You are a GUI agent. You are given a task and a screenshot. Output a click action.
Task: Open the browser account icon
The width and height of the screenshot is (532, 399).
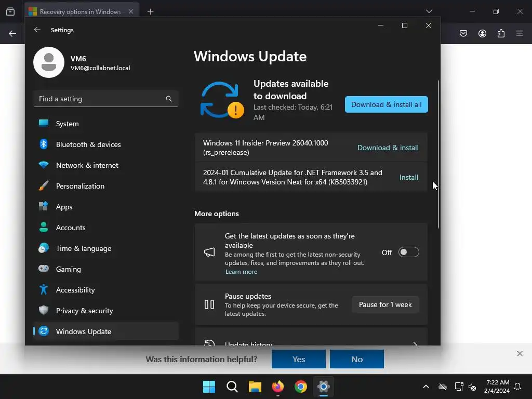[482, 33]
